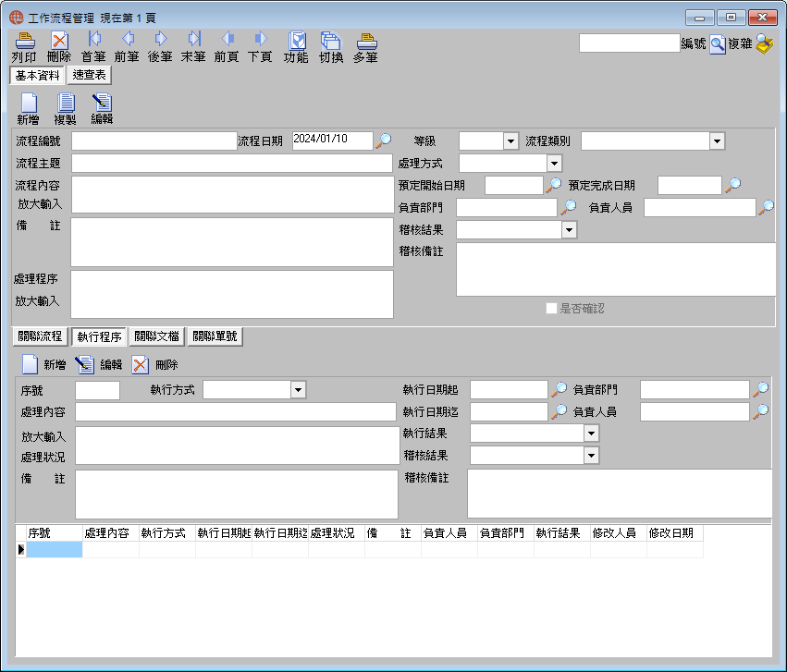
Task: Open date picker for 流程日期
Action: 384,140
